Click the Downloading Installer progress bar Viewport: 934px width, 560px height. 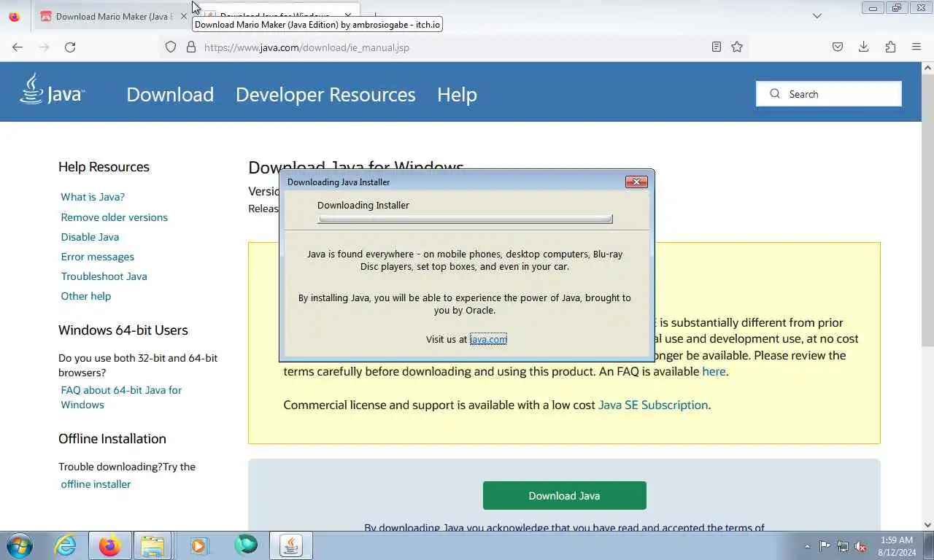coord(465,219)
